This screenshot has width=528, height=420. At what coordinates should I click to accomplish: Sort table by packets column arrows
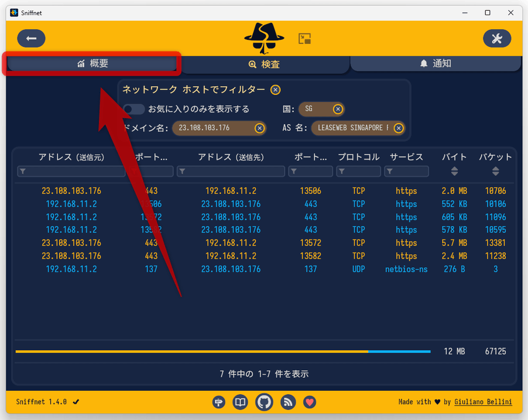[495, 171]
